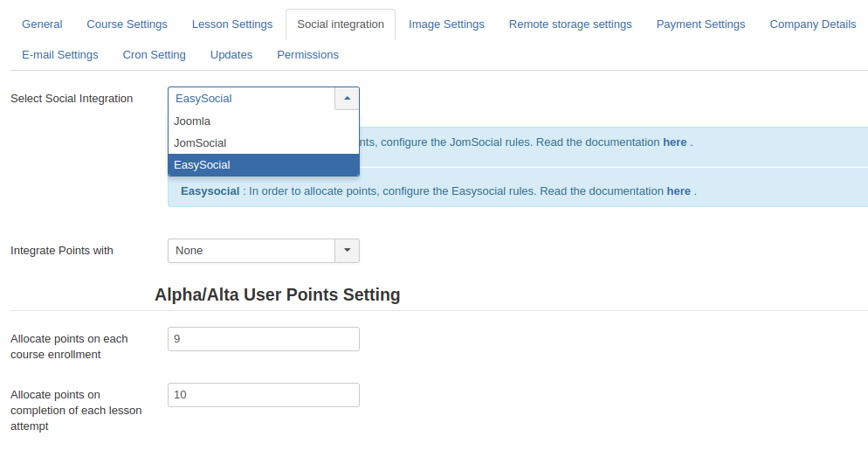Open the General settings tab
The image size is (868, 450).
42,24
